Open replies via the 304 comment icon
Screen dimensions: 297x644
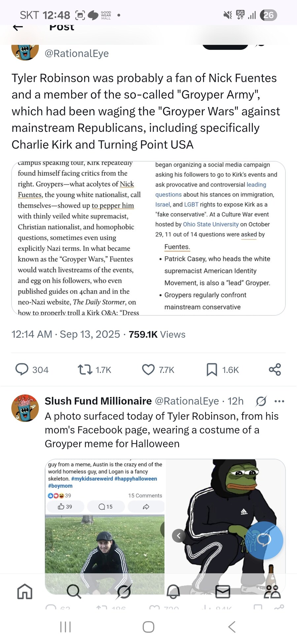[22, 370]
